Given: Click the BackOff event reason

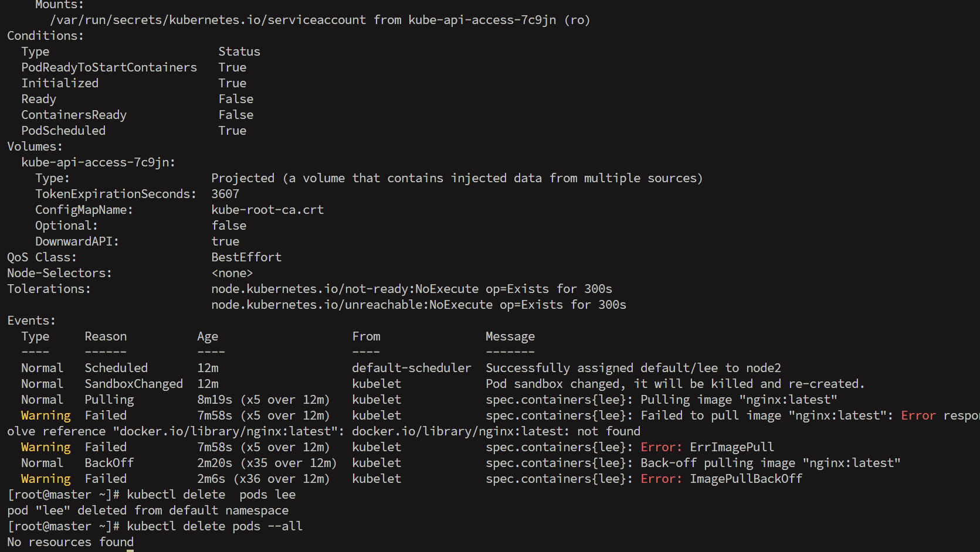Looking at the screenshot, I should (109, 463).
